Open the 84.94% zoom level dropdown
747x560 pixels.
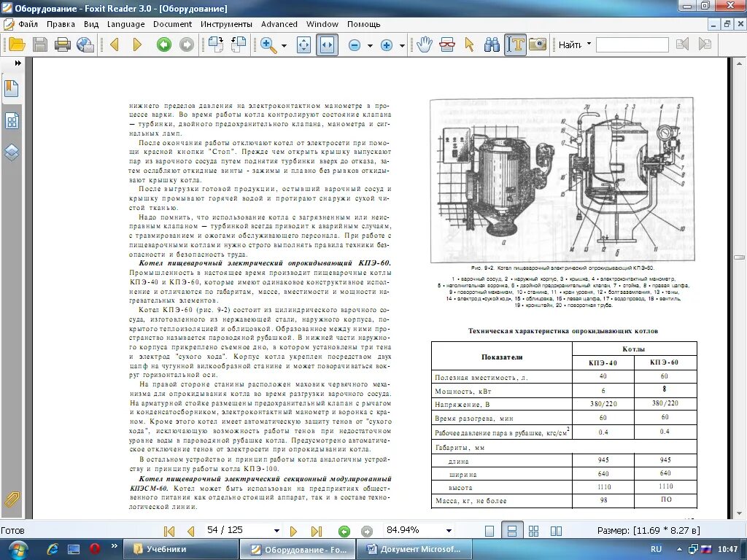click(449, 531)
